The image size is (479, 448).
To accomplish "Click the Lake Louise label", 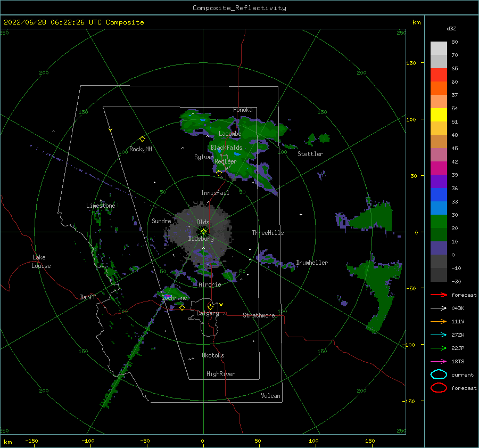I will pos(41,262).
